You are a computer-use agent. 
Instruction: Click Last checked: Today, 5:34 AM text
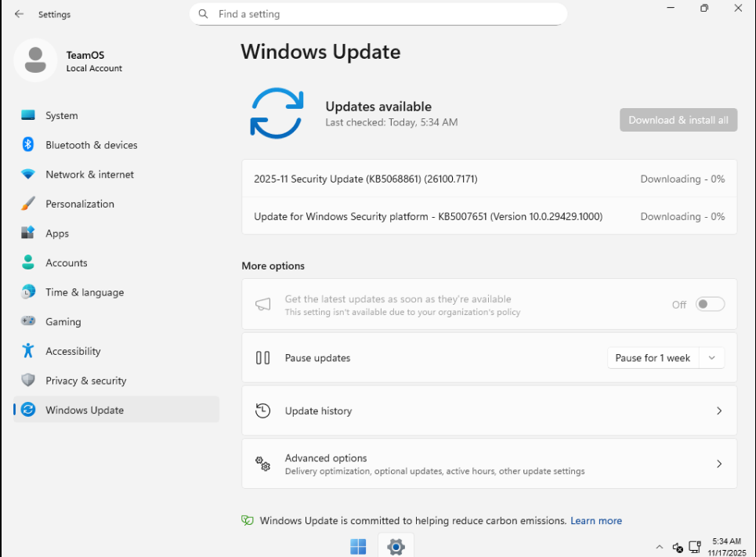(392, 122)
